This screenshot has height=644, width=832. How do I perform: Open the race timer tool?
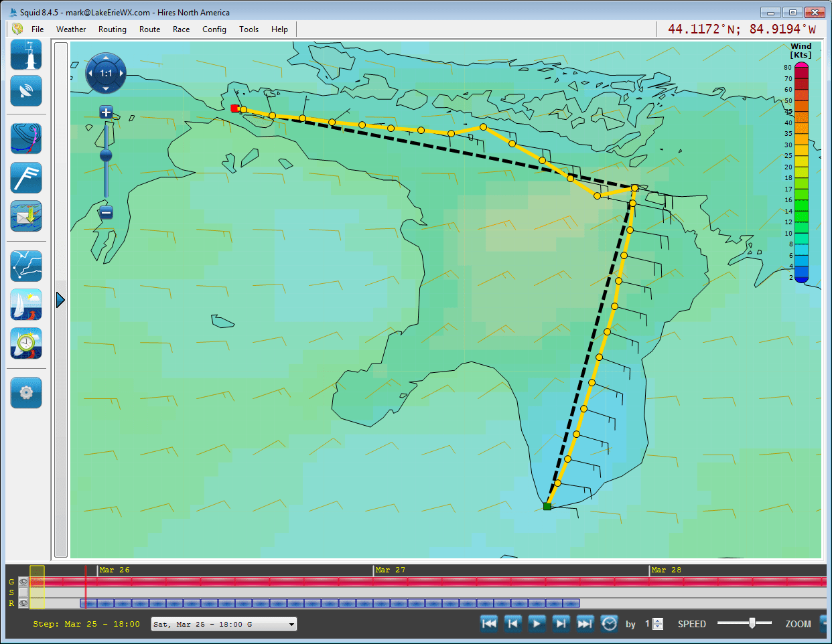[25, 343]
